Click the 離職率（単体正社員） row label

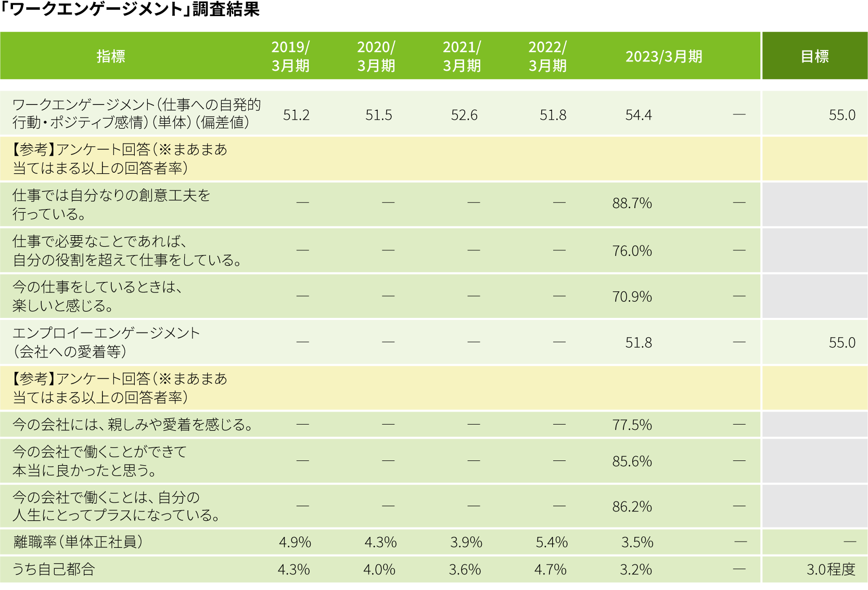[78, 542]
